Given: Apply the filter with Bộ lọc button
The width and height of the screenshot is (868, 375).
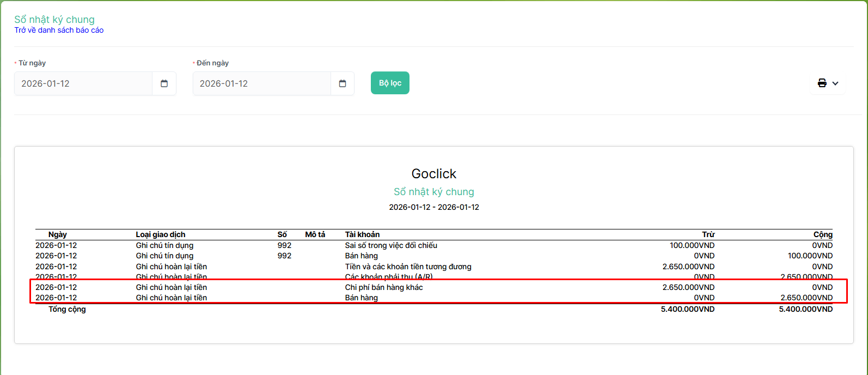Looking at the screenshot, I should 390,83.
